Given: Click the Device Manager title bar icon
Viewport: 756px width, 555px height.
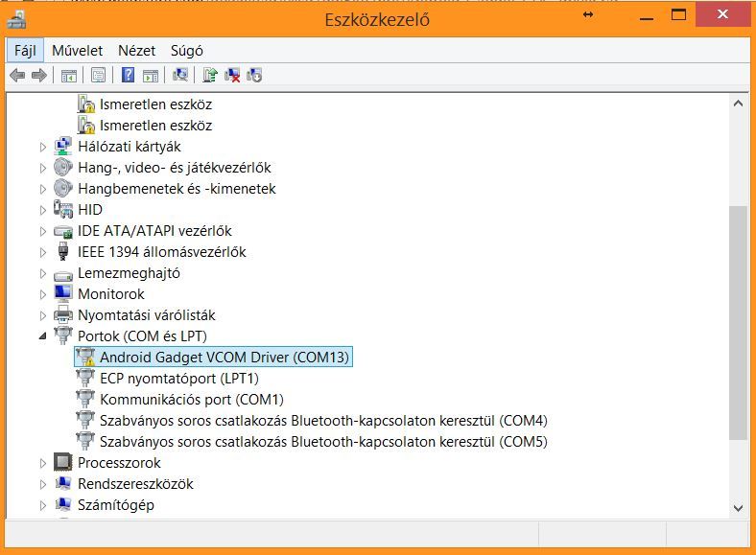Looking at the screenshot, I should [x=16, y=19].
